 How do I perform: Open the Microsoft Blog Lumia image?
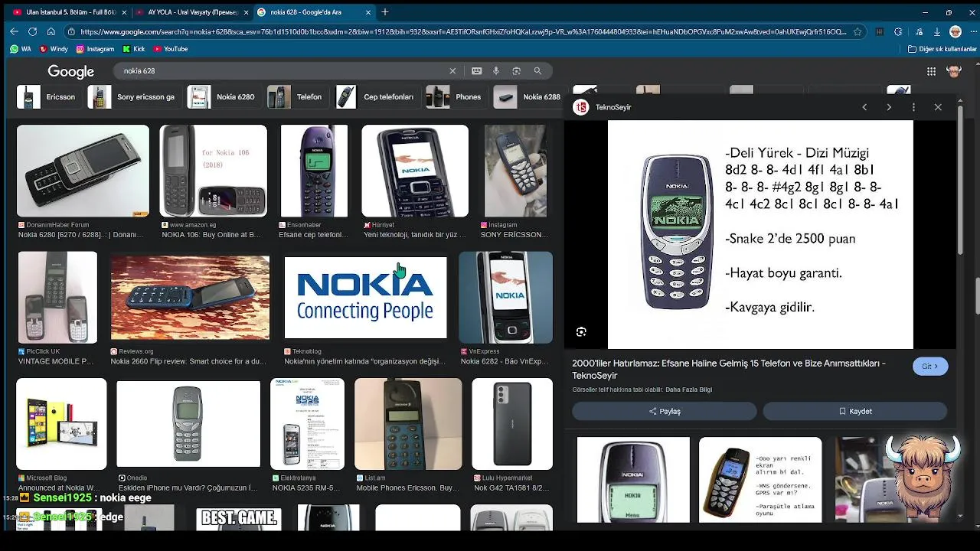(61, 423)
